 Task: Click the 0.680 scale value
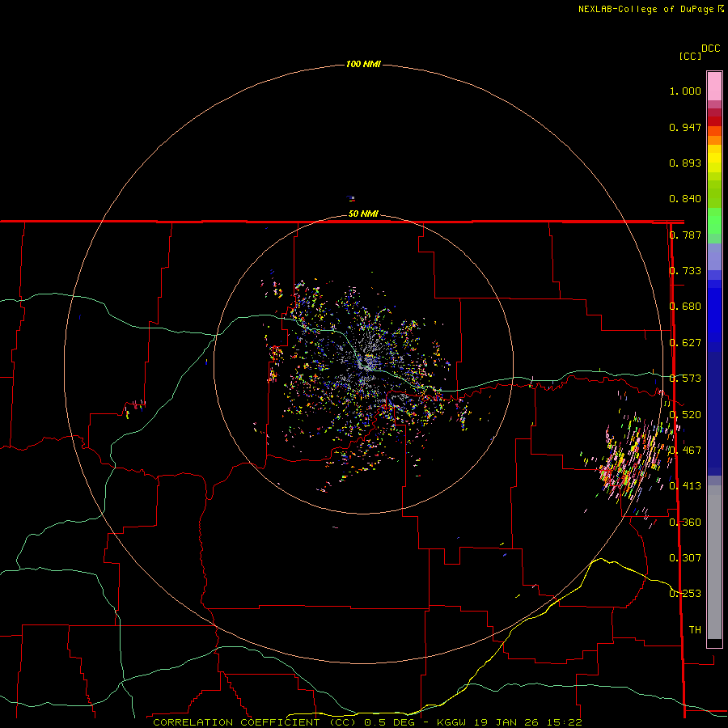tap(685, 307)
